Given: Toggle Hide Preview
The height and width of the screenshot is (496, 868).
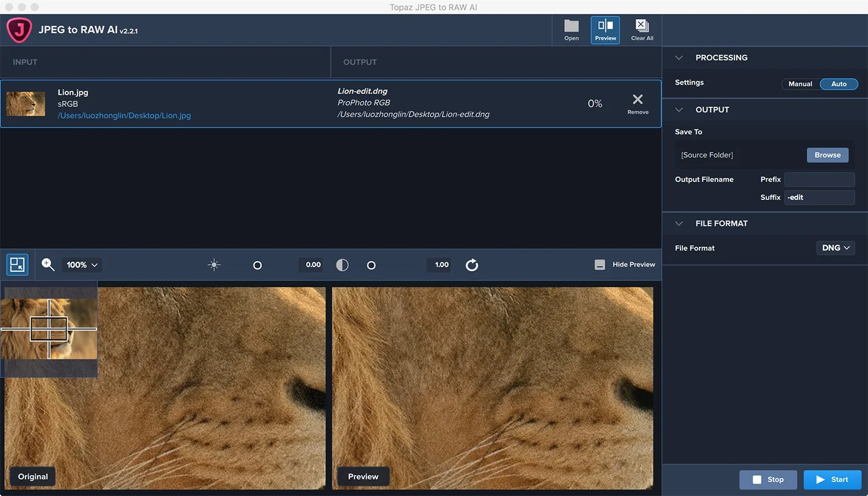Looking at the screenshot, I should (625, 264).
